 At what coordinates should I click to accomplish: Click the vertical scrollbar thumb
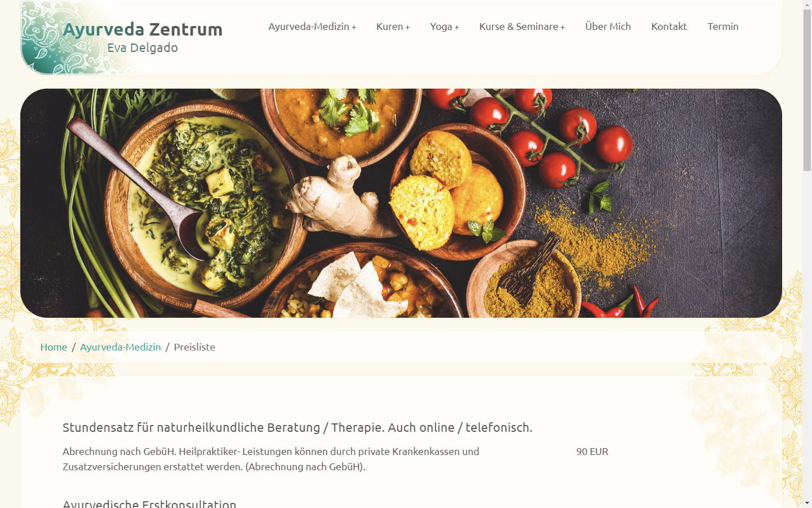[x=807, y=90]
